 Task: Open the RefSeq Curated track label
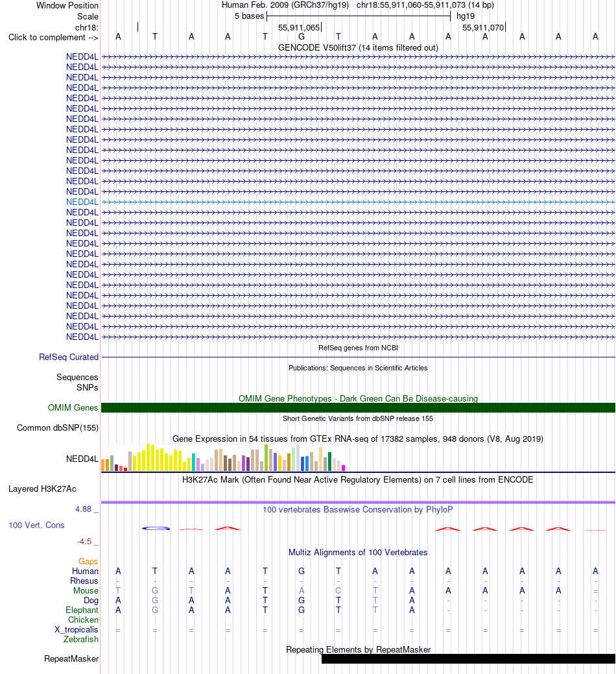coord(69,357)
